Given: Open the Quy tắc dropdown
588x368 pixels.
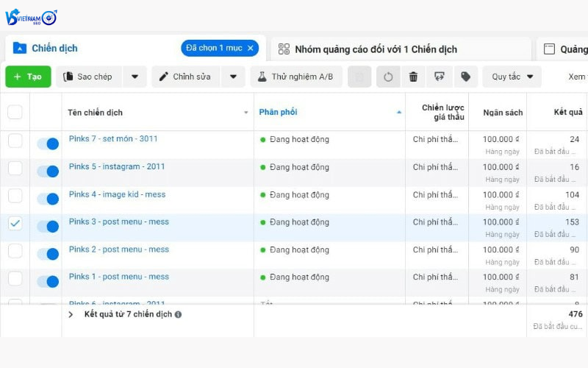Looking at the screenshot, I should click(512, 77).
